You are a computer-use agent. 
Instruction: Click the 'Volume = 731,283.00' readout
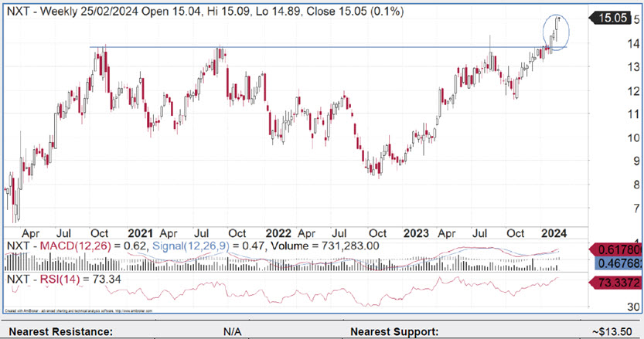click(x=325, y=246)
